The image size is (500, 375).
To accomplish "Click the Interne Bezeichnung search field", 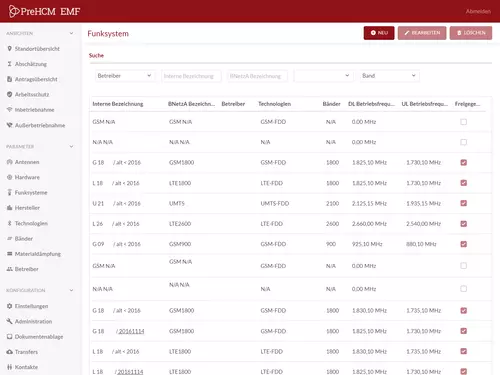I will 191,76.
